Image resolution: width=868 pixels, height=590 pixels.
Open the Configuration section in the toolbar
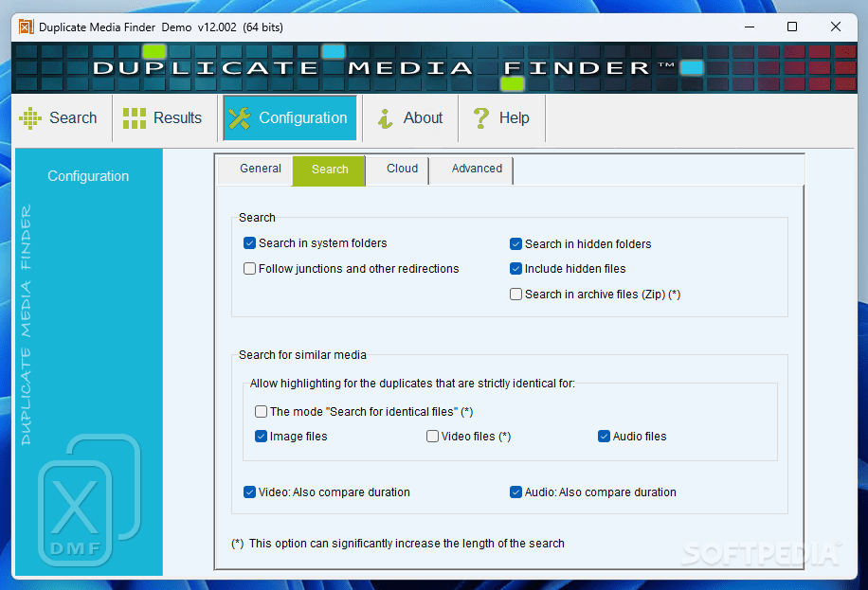(x=290, y=117)
